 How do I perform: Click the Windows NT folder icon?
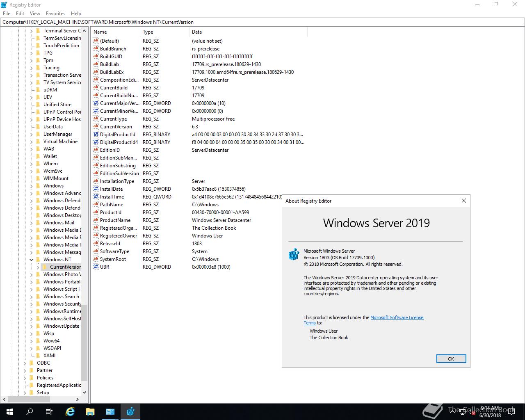(38, 259)
